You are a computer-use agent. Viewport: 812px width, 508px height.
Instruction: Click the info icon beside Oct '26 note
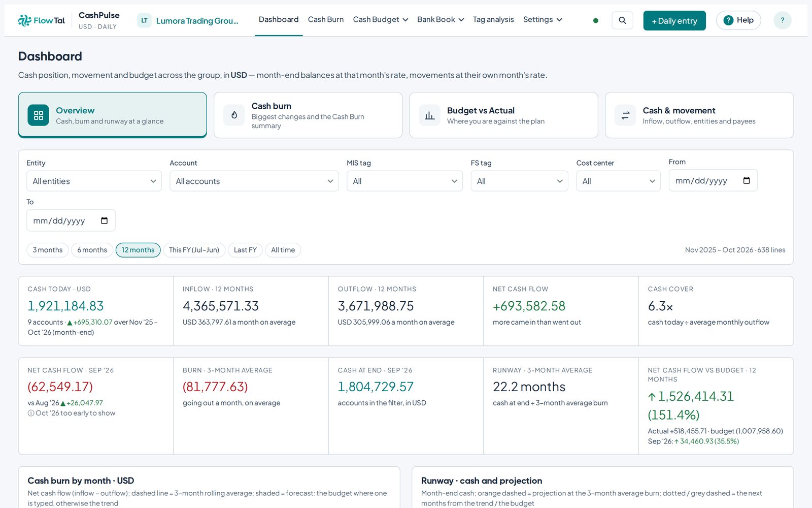coord(31,413)
